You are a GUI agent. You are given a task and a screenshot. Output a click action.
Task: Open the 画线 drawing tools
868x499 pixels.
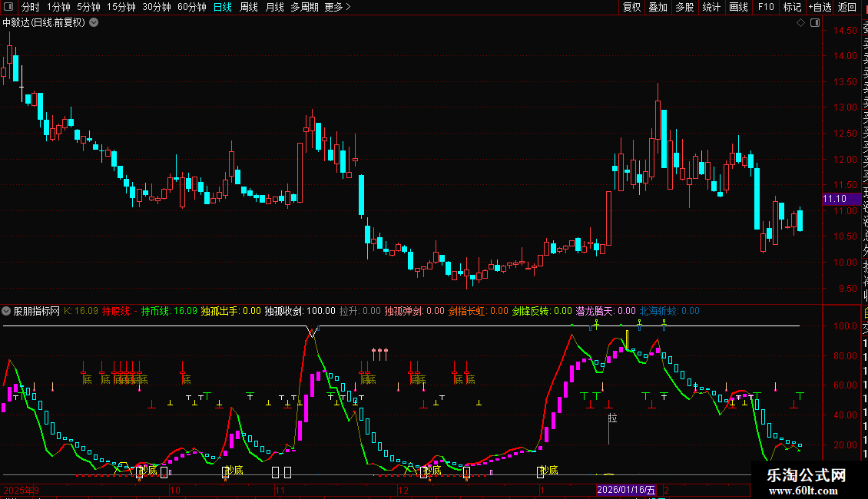click(x=738, y=7)
